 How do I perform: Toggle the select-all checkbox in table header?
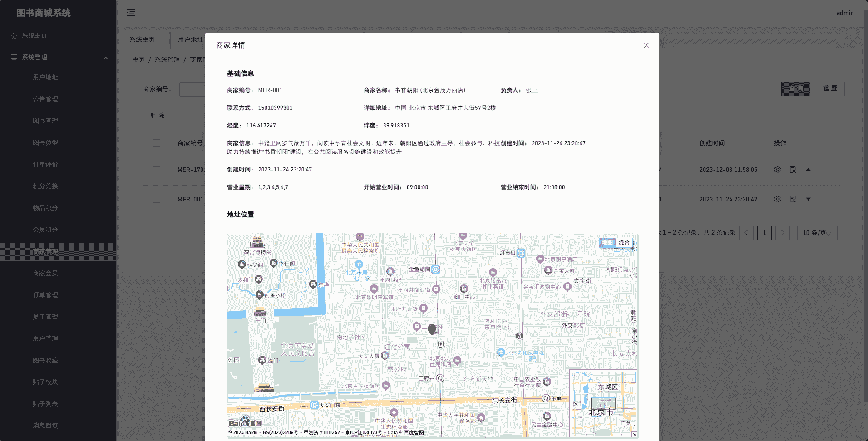[x=157, y=143]
